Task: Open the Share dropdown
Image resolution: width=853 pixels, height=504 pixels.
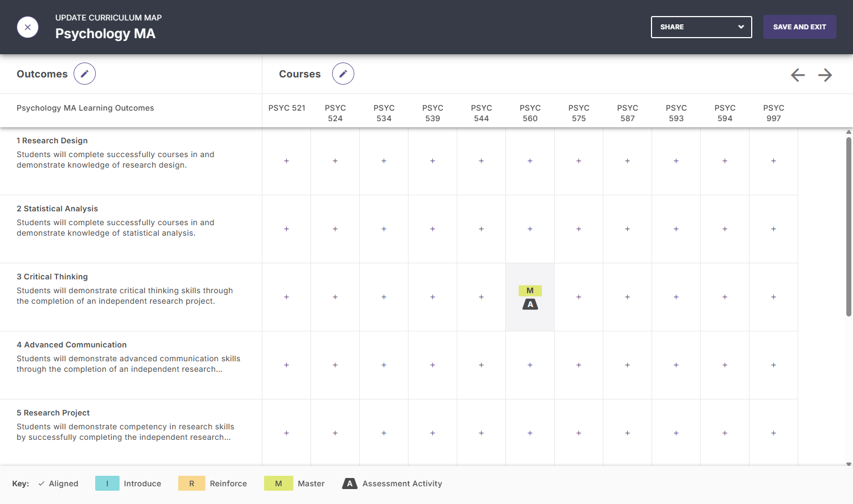Action: (701, 27)
